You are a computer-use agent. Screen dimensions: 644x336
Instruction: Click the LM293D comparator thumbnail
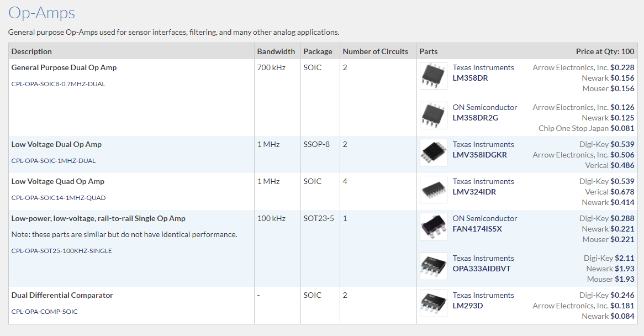[x=434, y=303]
